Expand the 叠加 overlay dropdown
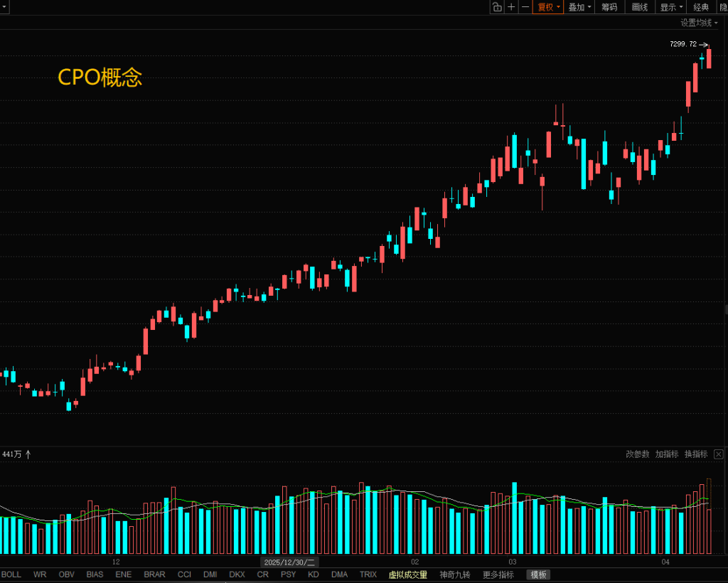Screen dimensions: 728x583 coord(579,7)
